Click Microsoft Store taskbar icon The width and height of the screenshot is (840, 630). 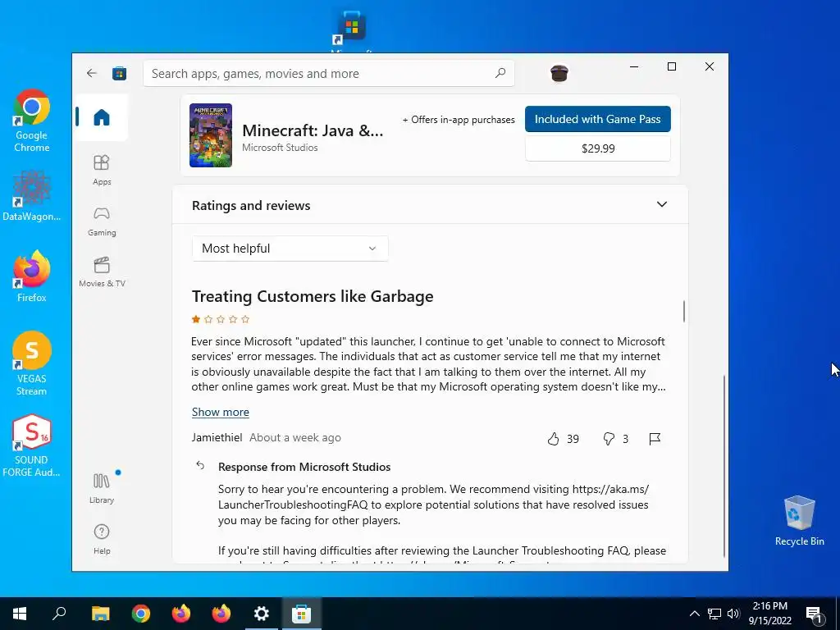click(x=302, y=614)
